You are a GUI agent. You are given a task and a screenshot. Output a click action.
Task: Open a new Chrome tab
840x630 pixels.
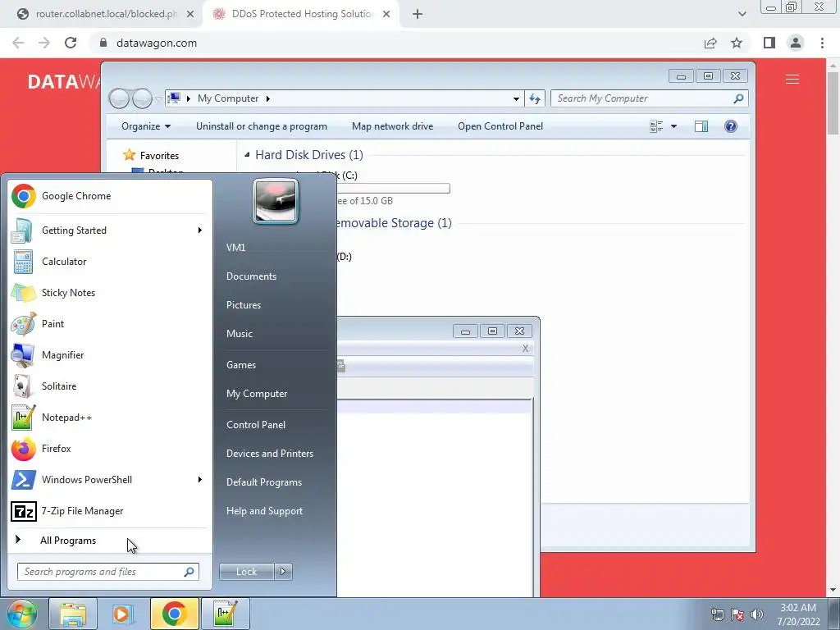pyautogui.click(x=418, y=14)
